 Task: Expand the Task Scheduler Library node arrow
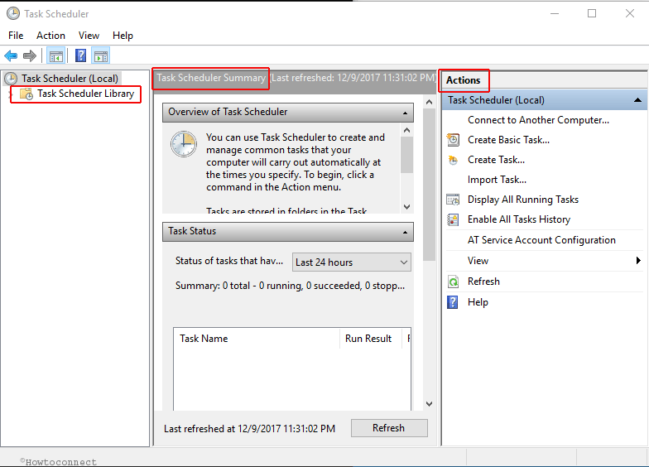(11, 94)
